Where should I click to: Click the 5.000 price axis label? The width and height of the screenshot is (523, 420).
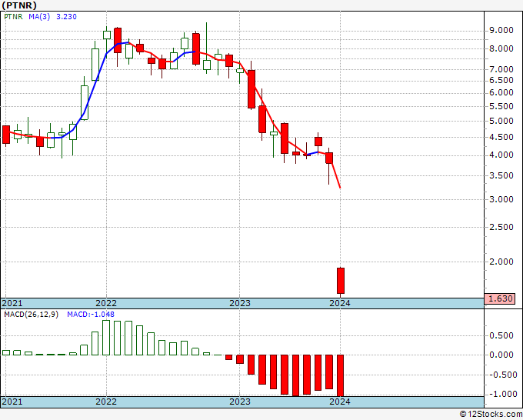[x=501, y=121]
